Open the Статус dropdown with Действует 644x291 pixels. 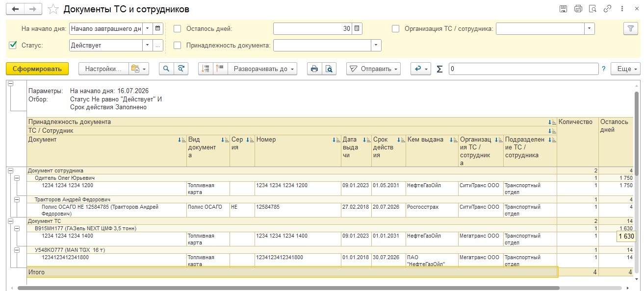pyautogui.click(x=147, y=45)
